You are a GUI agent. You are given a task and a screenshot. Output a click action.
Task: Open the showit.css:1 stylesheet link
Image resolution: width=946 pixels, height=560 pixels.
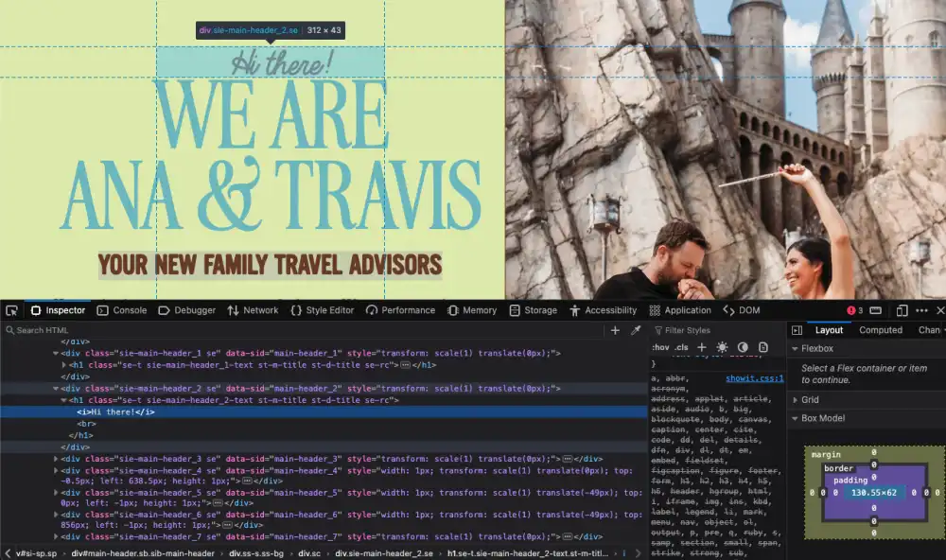tap(754, 376)
